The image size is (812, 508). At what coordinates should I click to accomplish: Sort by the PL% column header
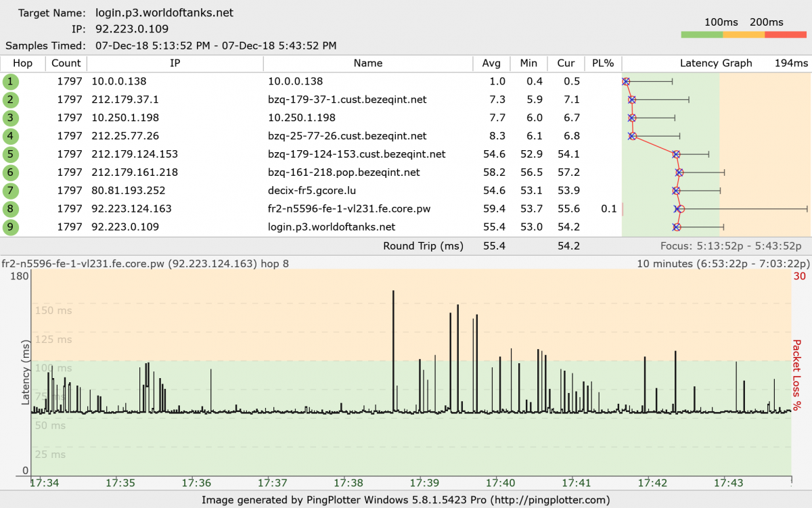click(x=602, y=63)
